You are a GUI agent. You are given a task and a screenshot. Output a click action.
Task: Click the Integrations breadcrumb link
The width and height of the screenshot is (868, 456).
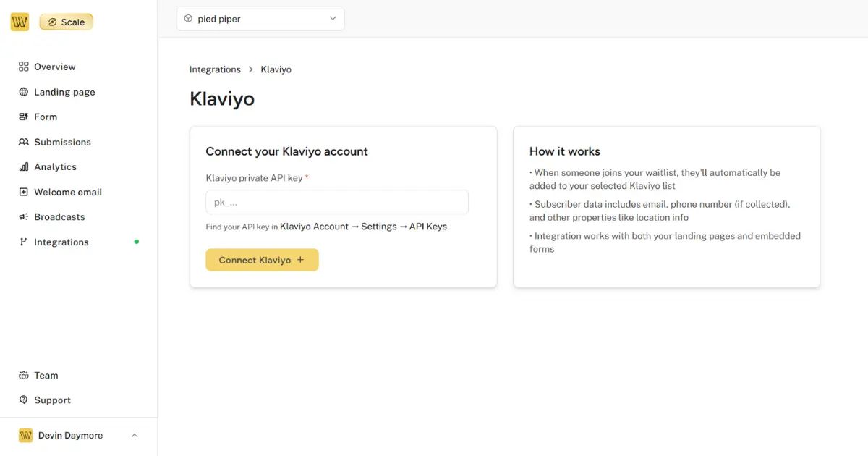[215, 69]
